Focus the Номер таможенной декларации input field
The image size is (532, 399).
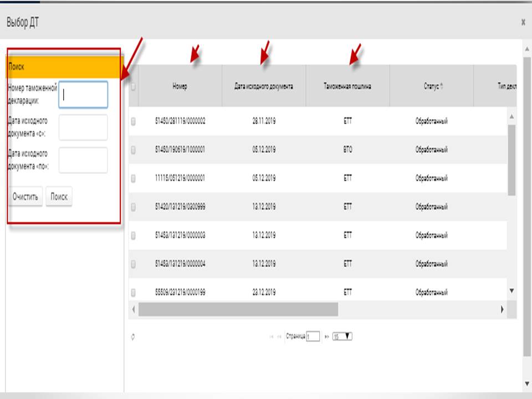click(x=83, y=95)
